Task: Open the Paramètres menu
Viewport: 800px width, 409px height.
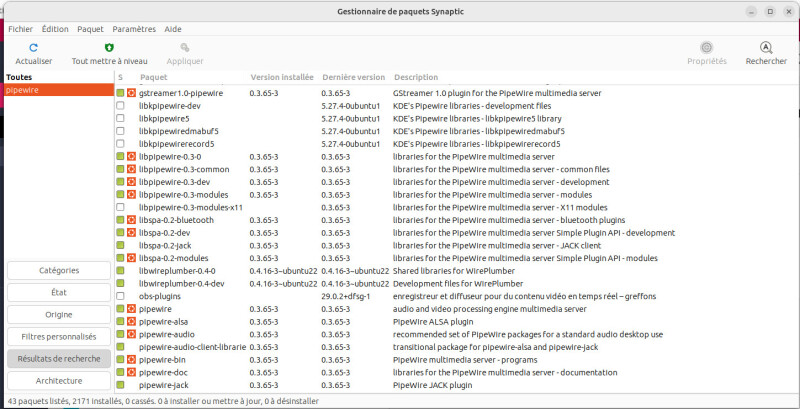Action: [134, 29]
